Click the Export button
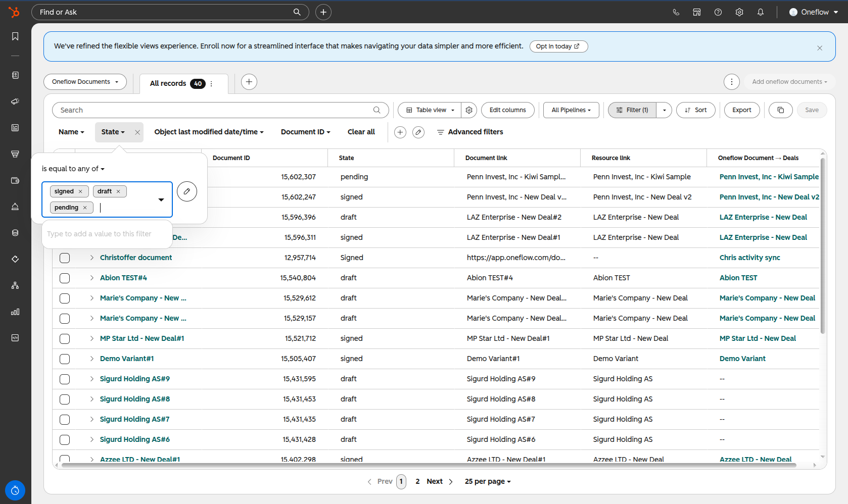This screenshot has height=504, width=848. (742, 110)
